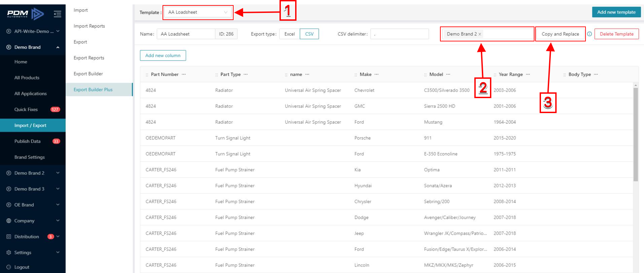Collapse the sidebar using the menu fold icon
644x273 pixels.
tap(57, 14)
